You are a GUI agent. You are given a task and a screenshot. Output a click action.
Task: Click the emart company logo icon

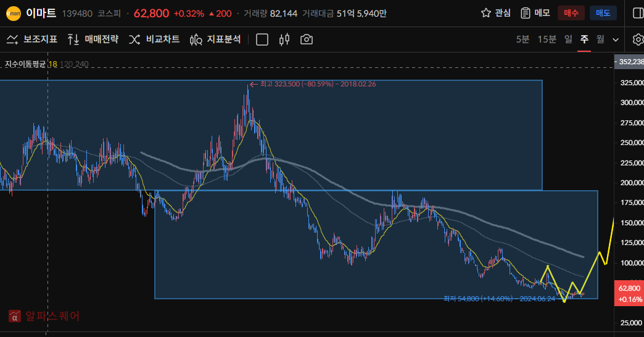(14, 14)
